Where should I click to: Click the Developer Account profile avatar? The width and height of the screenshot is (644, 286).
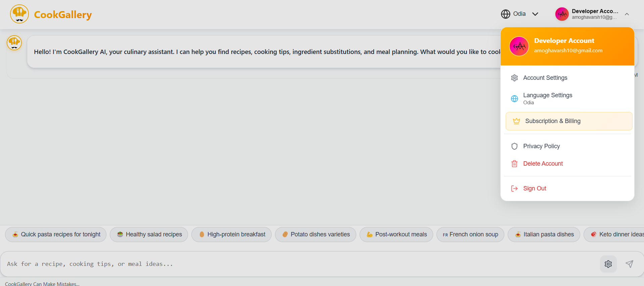(562, 14)
